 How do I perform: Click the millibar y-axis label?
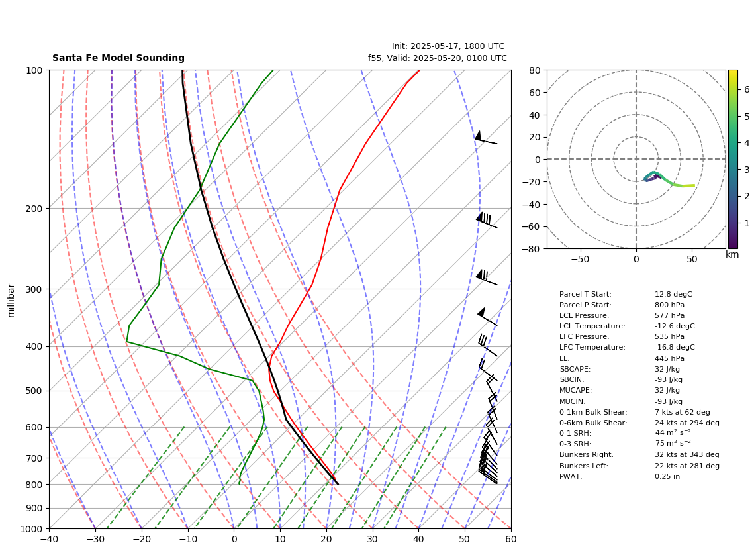11,301
